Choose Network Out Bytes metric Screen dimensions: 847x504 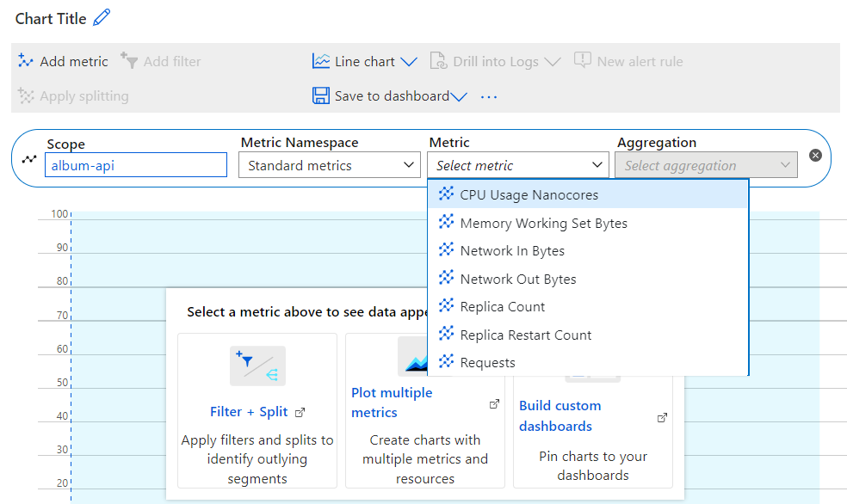(x=588, y=279)
